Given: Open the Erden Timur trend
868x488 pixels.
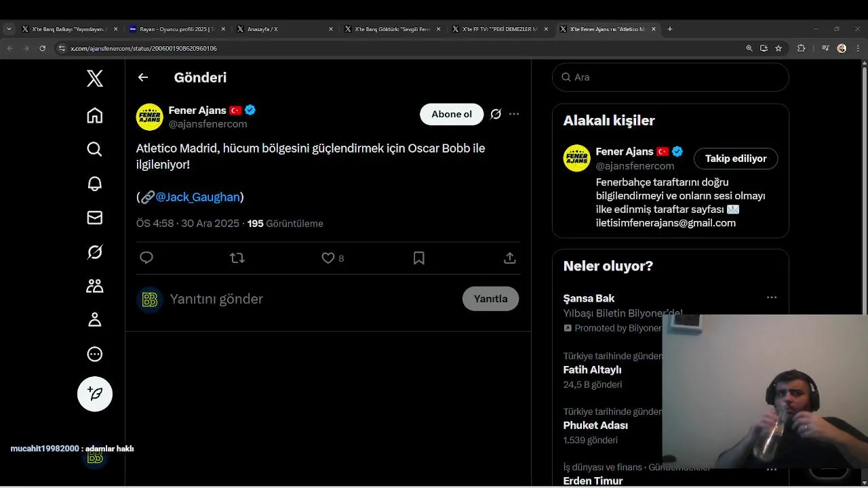Looking at the screenshot, I should tap(593, 481).
